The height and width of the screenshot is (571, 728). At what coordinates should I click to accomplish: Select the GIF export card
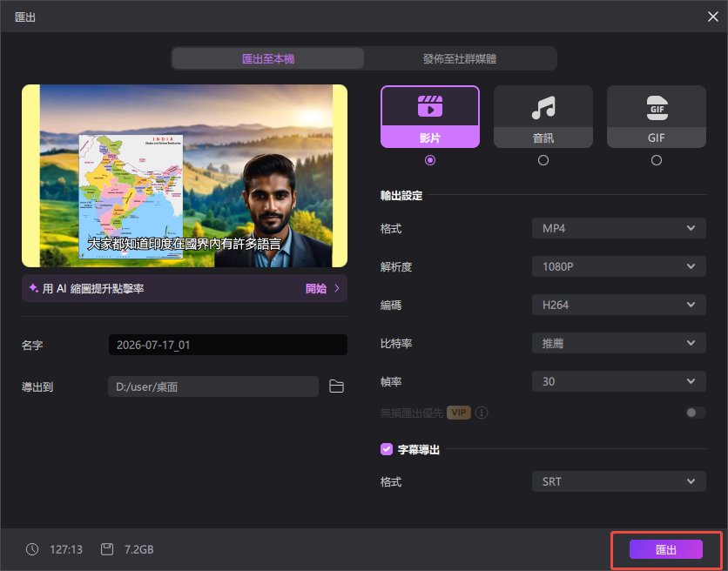[x=657, y=117]
